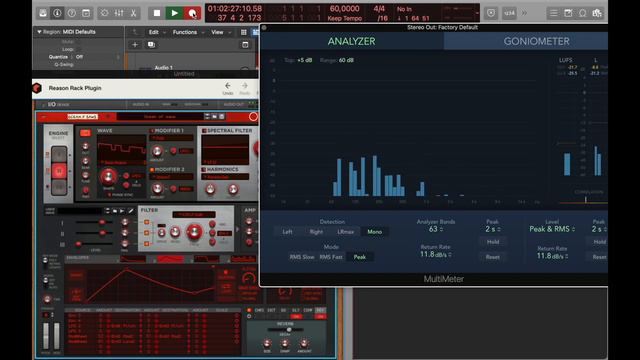The width and height of the screenshot is (640, 360).
Task: Open the Toolbar display button
Action: pyautogui.click(x=86, y=13)
